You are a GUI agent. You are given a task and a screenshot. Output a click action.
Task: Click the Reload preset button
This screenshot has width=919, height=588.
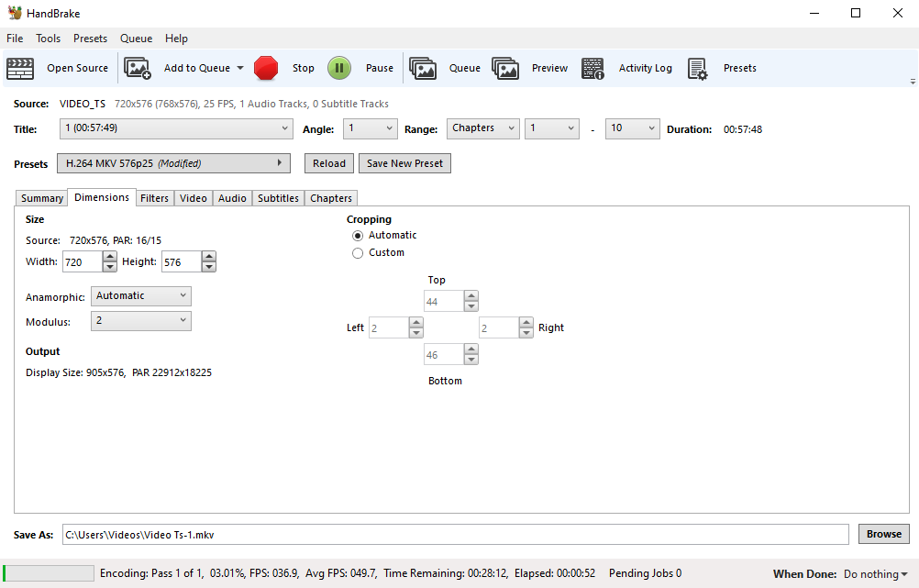[328, 163]
